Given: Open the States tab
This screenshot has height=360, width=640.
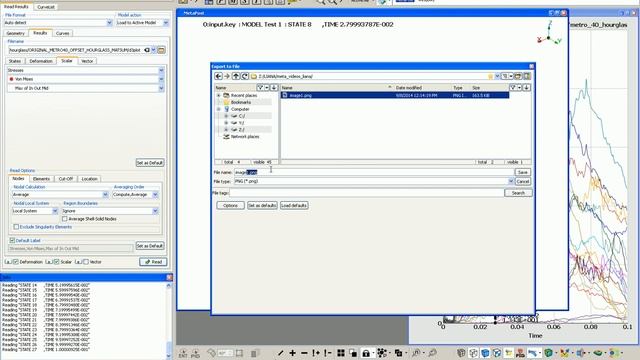Looking at the screenshot, I should tap(15, 61).
